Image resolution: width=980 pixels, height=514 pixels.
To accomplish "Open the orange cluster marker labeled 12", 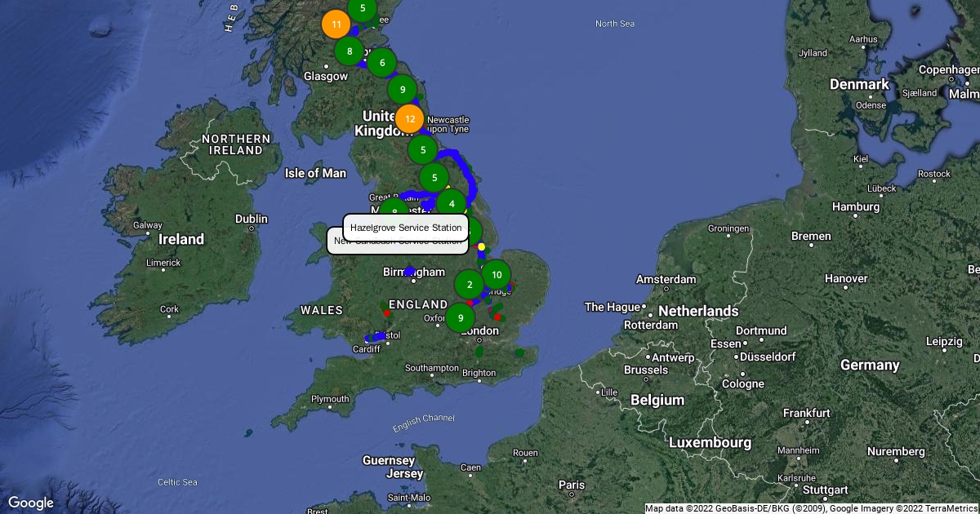I will pyautogui.click(x=410, y=119).
